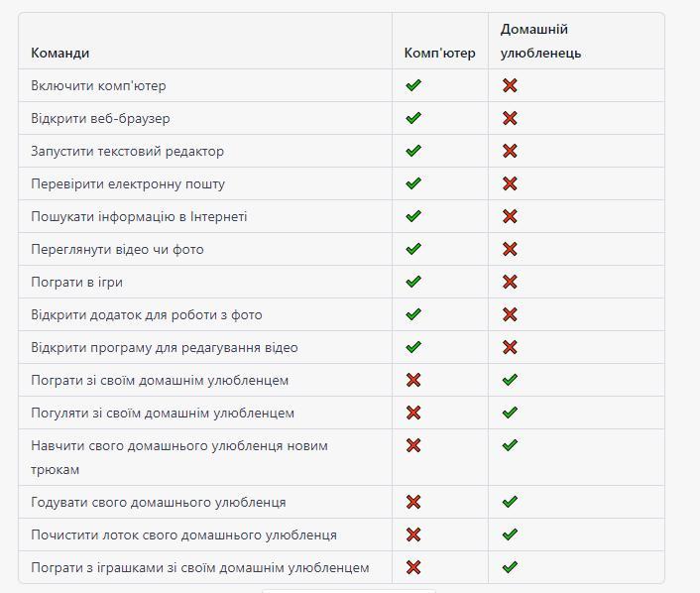Click red cross in Перевірити електронну пошту row

tap(510, 183)
